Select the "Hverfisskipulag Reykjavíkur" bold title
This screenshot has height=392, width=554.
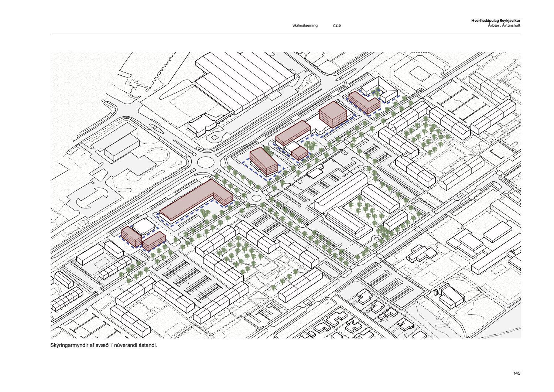pyautogui.click(x=496, y=21)
